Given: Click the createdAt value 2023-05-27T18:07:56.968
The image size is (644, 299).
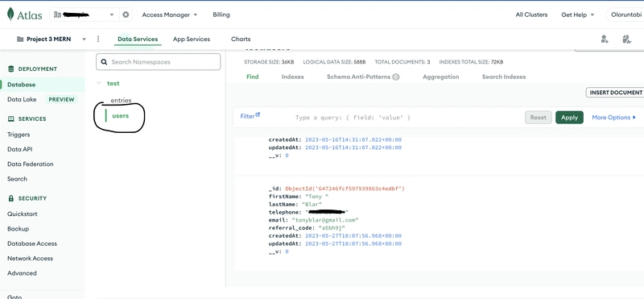Looking at the screenshot, I should point(353,236).
